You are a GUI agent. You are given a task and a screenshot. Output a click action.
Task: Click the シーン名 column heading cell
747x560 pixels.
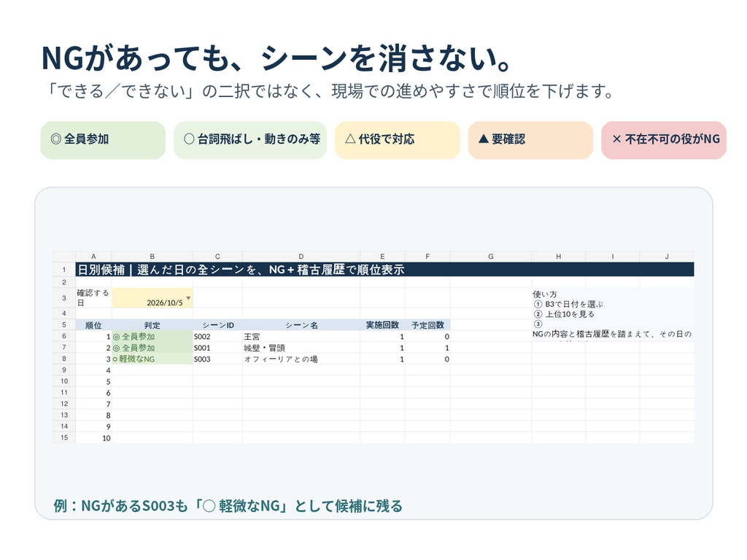coord(301,325)
